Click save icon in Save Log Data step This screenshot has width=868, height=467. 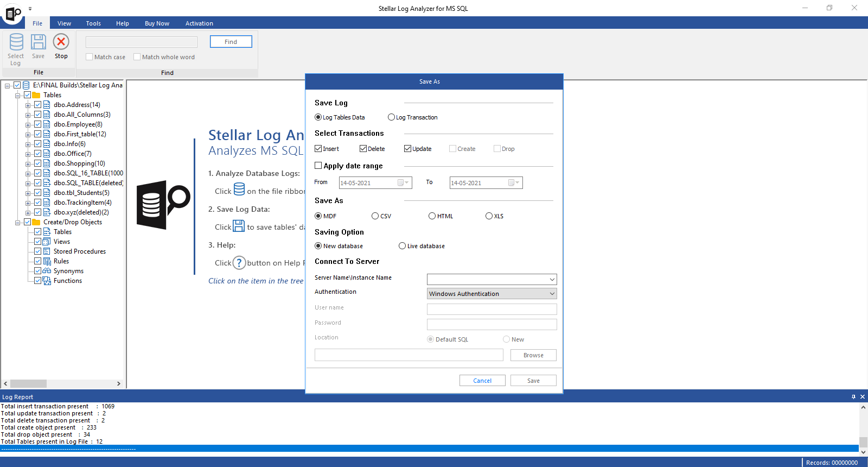(x=239, y=226)
